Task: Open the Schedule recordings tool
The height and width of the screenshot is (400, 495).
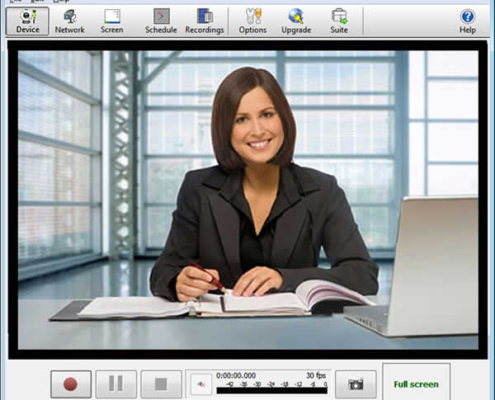Action: (x=161, y=21)
